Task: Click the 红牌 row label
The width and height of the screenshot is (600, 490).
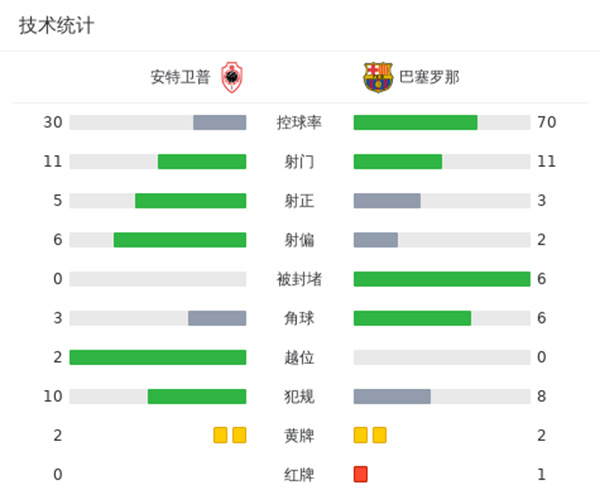Action: point(299,474)
